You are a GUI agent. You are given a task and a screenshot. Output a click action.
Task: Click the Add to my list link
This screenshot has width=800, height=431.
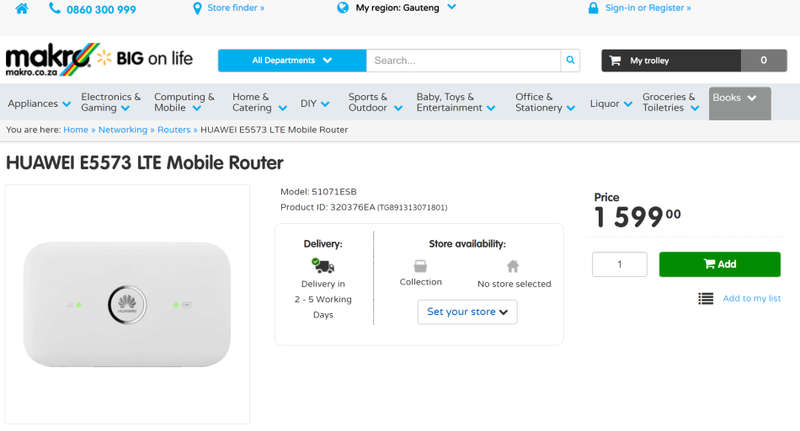click(x=752, y=298)
